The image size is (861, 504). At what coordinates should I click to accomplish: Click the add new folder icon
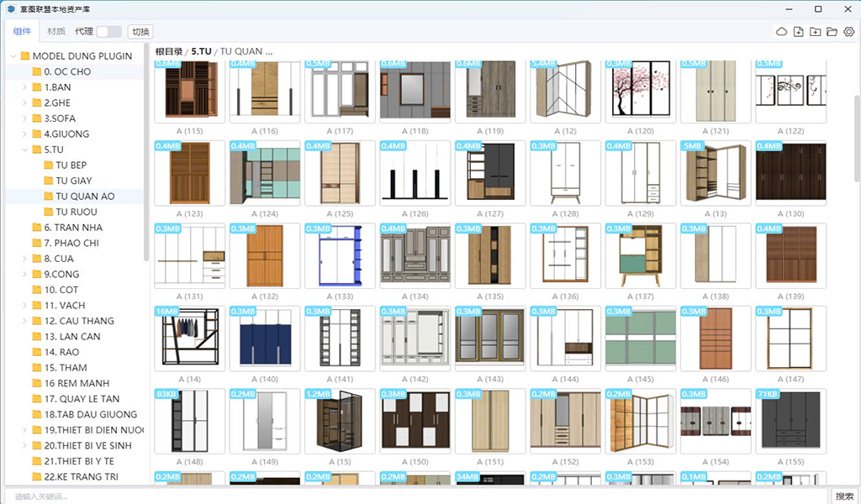click(815, 32)
